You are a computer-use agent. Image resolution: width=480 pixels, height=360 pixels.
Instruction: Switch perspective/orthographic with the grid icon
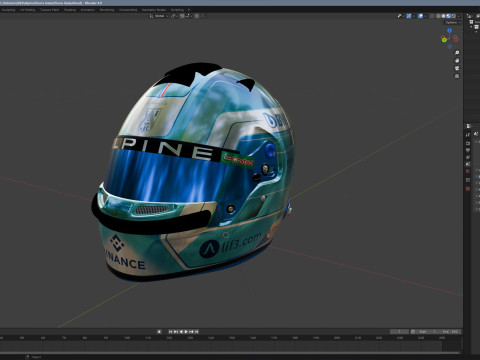[457, 76]
